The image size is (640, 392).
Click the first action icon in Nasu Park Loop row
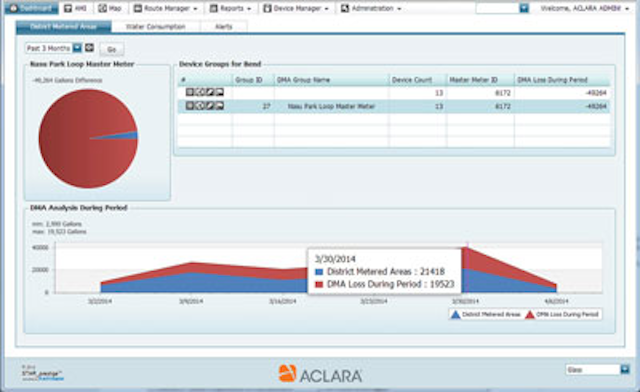[x=190, y=106]
